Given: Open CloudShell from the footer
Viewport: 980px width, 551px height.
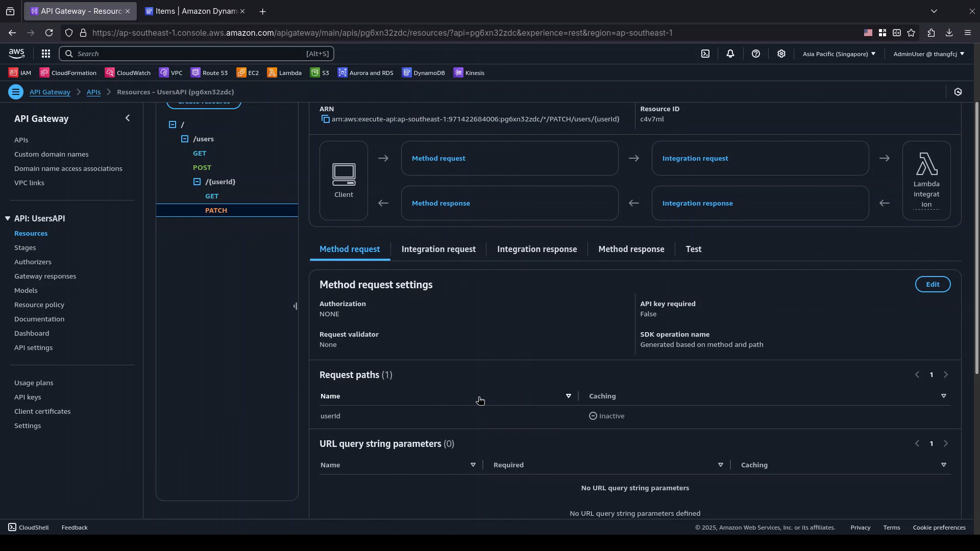Looking at the screenshot, I should pos(29,528).
